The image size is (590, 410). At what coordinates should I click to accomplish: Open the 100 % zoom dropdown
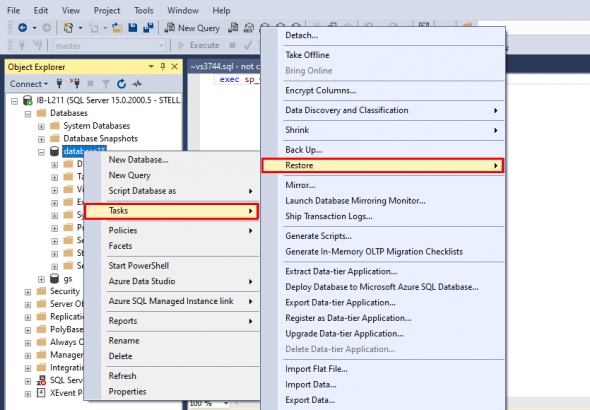pyautogui.click(x=226, y=404)
